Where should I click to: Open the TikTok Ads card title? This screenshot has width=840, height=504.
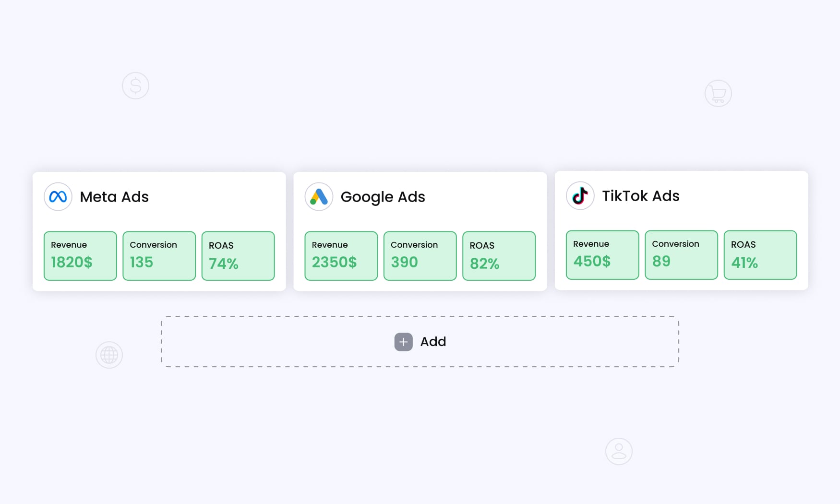coord(641,196)
